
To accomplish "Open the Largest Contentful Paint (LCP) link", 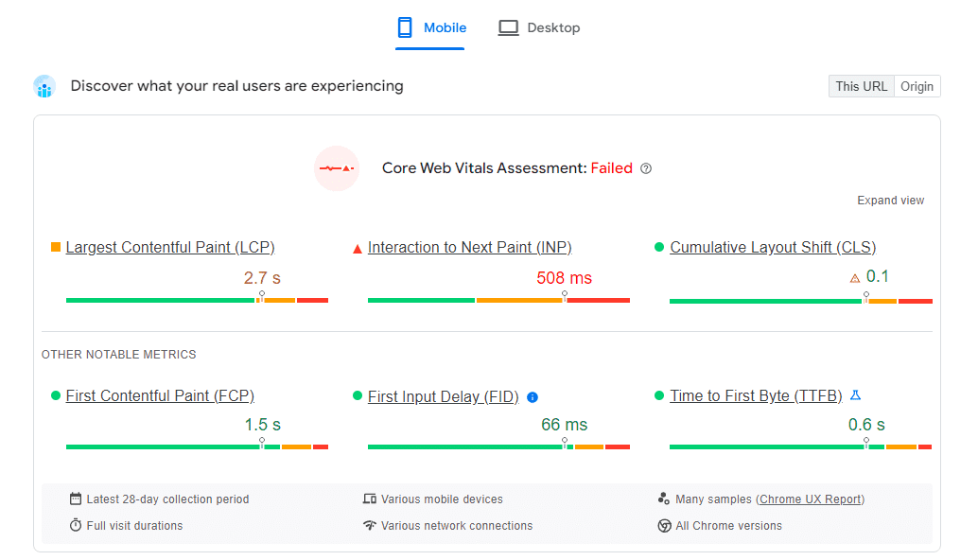I will [170, 248].
